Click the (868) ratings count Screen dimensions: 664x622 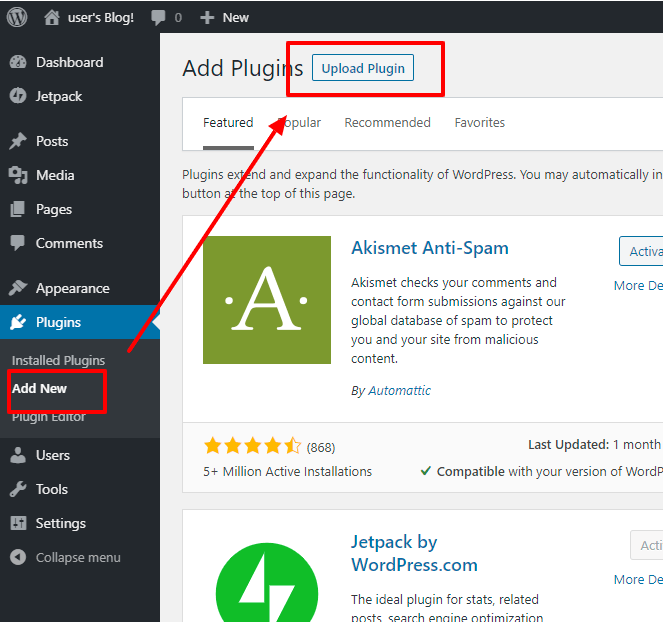321,447
